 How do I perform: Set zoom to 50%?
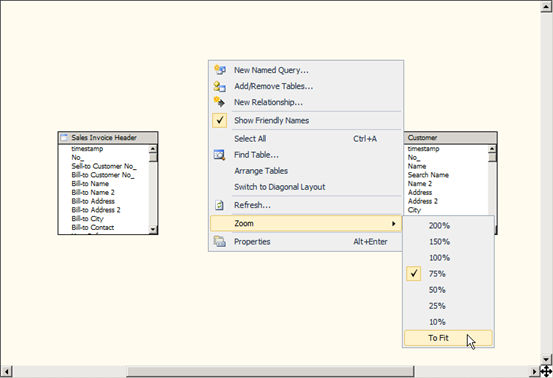coord(448,290)
